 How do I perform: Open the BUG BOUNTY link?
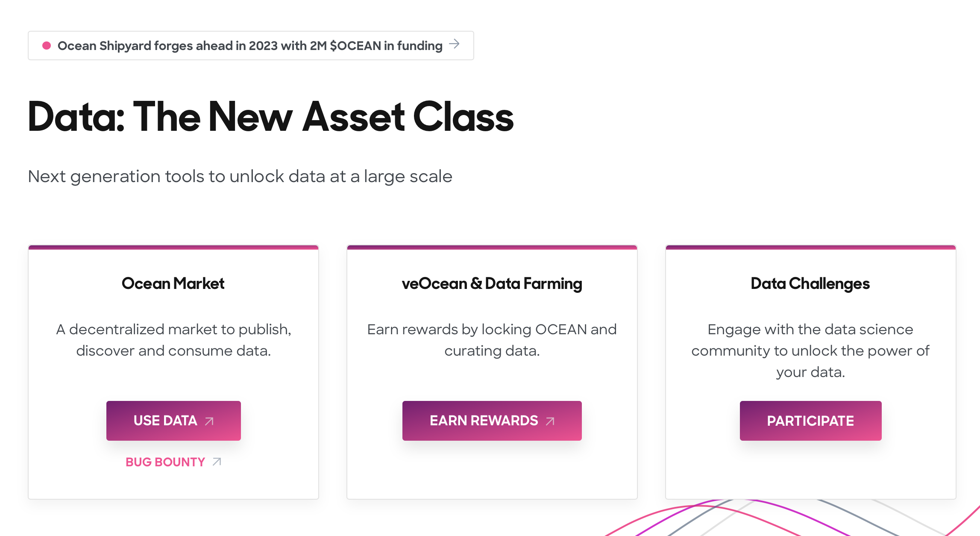point(173,462)
